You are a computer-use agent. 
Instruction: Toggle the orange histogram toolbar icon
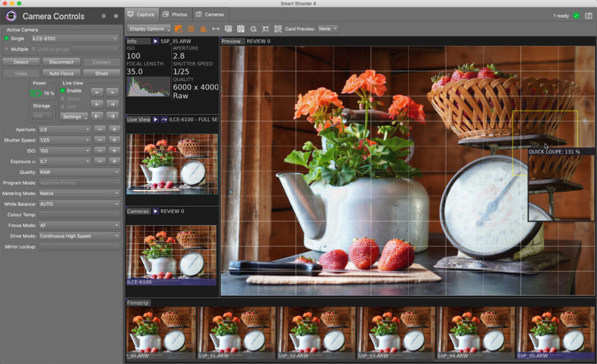point(203,29)
